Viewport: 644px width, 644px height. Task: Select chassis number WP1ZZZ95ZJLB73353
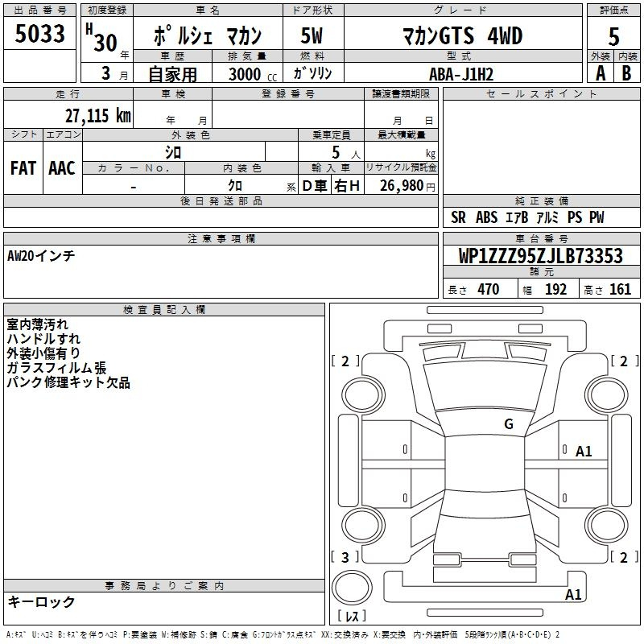pos(540,255)
